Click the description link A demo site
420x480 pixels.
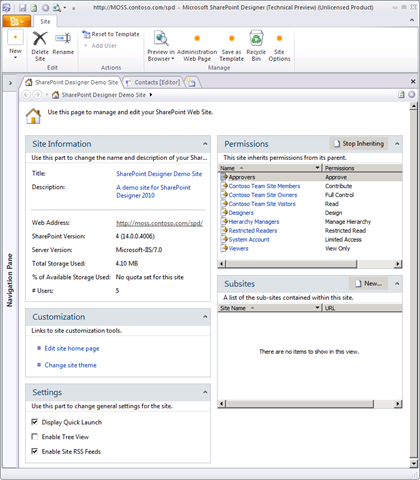[x=153, y=191]
